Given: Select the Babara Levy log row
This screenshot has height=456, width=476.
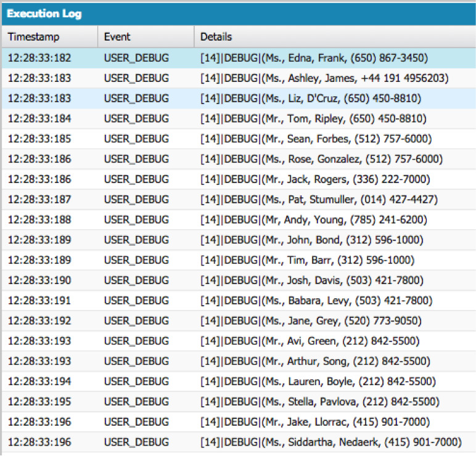Looking at the screenshot, I should click(239, 301).
